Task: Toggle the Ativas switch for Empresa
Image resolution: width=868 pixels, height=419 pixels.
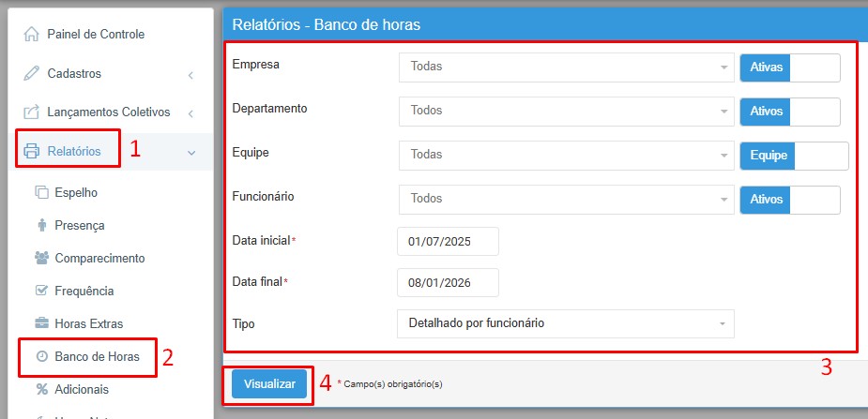Action: (789, 67)
